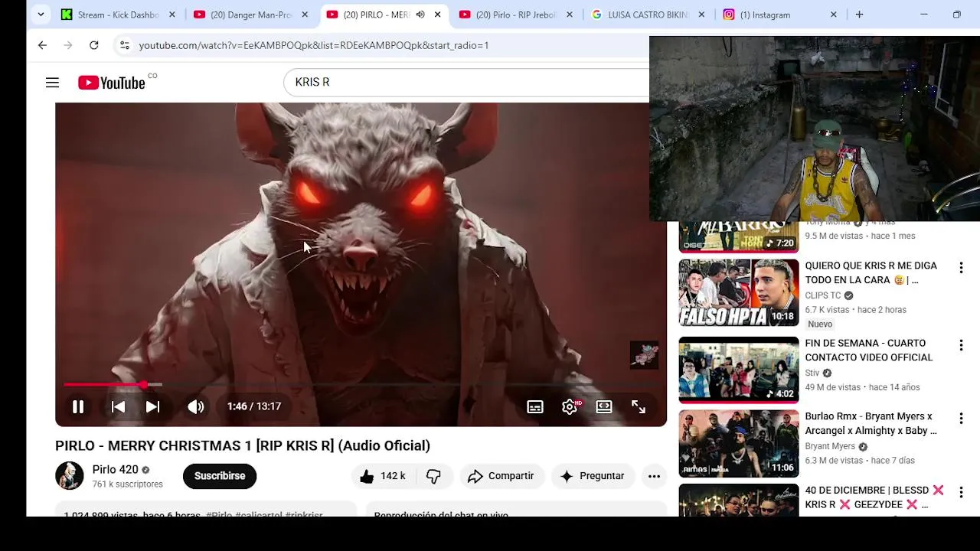Share the video with Compartir

501,476
